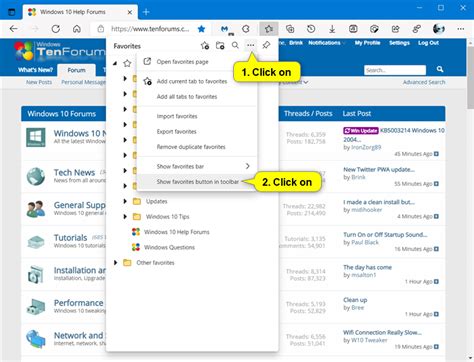Open the Performance forum link

click(x=79, y=303)
